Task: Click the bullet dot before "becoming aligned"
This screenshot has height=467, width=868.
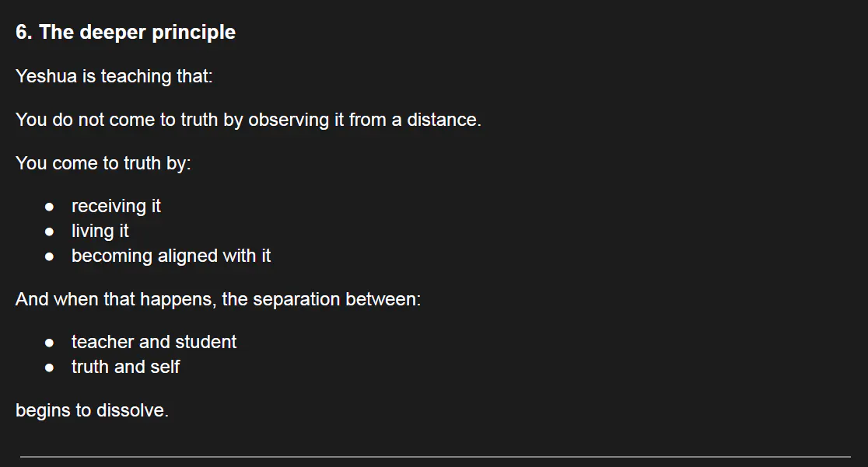Action: (50, 256)
